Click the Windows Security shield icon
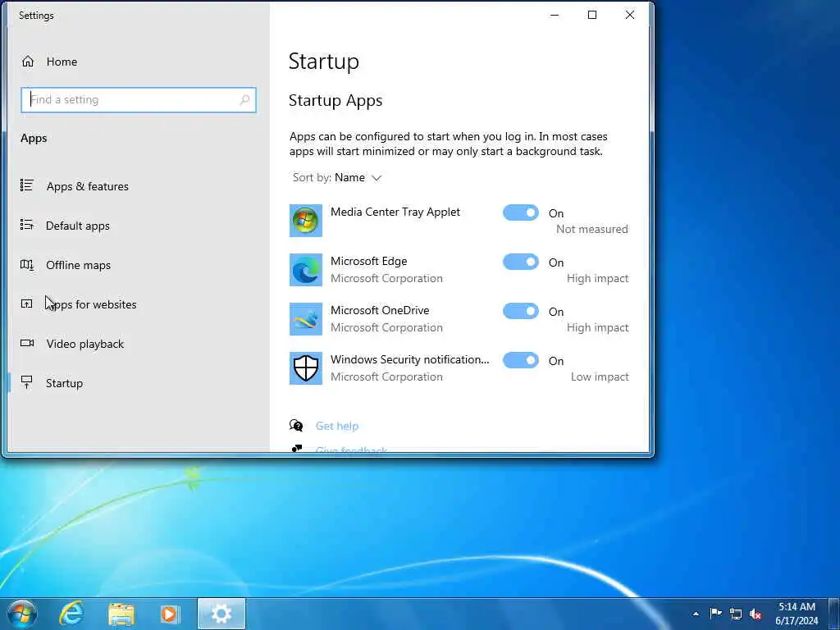 click(306, 368)
